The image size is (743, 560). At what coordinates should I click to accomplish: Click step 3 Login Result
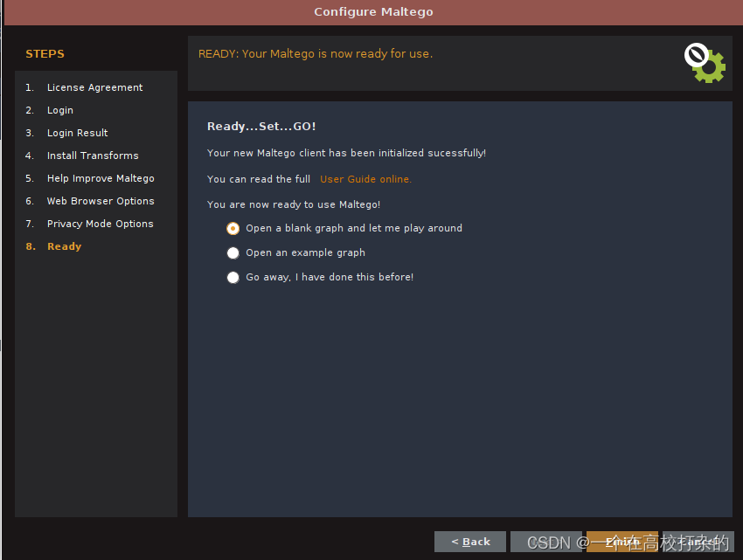click(77, 133)
